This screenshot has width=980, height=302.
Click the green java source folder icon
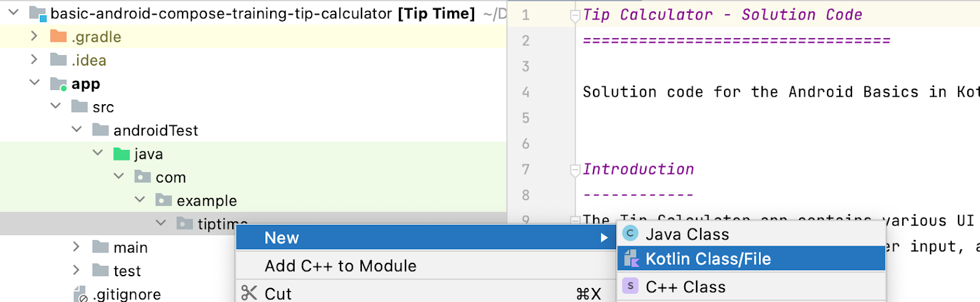tap(122, 154)
